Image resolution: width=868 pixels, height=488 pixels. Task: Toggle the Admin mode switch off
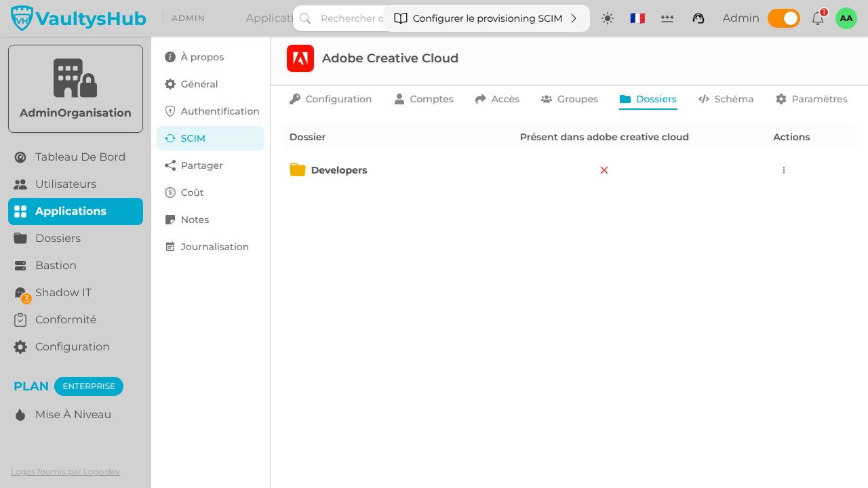tap(784, 18)
